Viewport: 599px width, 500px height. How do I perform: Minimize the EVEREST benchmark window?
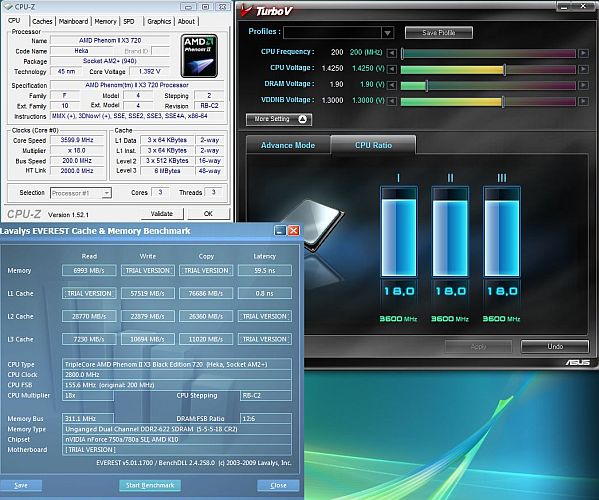(x=280, y=230)
